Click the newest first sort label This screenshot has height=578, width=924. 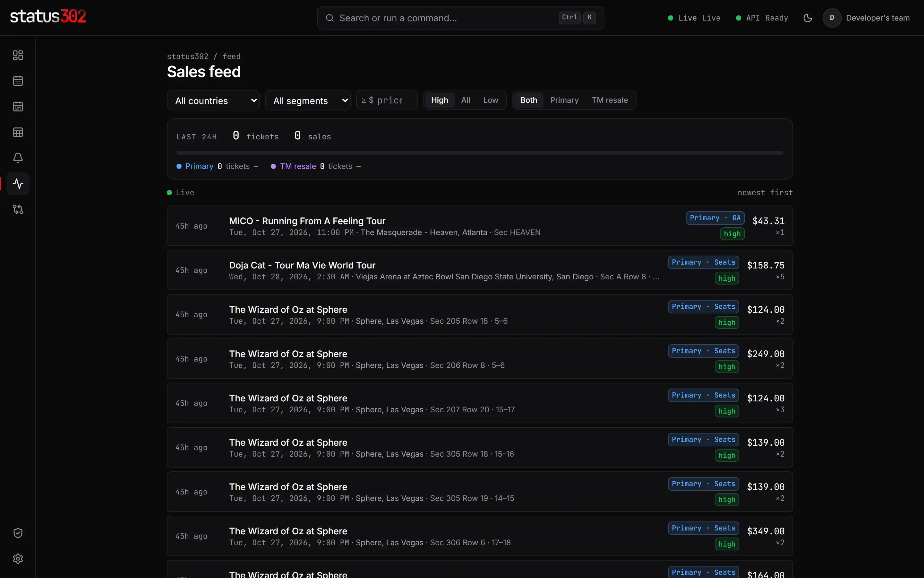pyautogui.click(x=765, y=193)
